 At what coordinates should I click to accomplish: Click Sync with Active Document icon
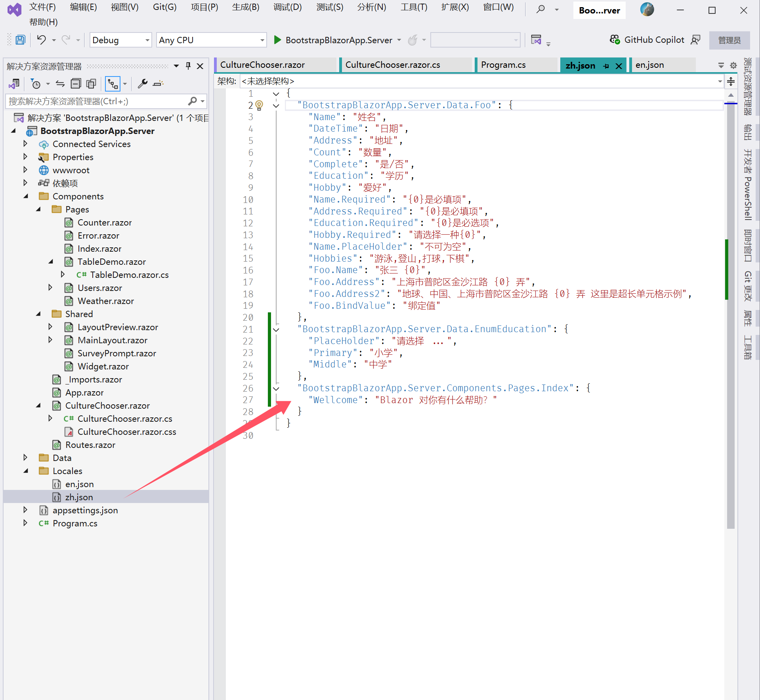coord(60,84)
